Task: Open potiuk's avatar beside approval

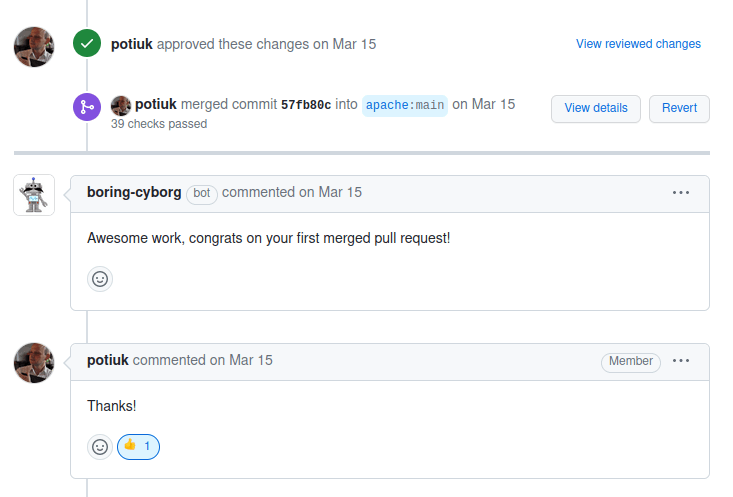Action: [34, 47]
